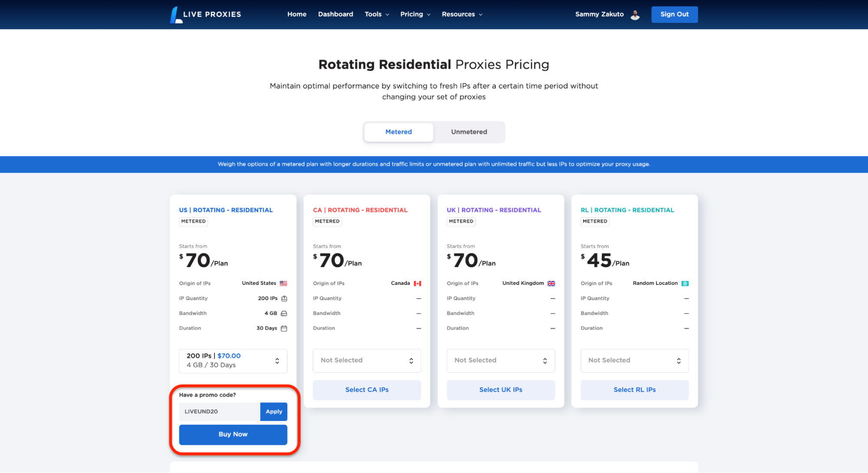This screenshot has width=868, height=473.
Task: Click the calendar icon beside 30 Days
Action: click(x=284, y=328)
